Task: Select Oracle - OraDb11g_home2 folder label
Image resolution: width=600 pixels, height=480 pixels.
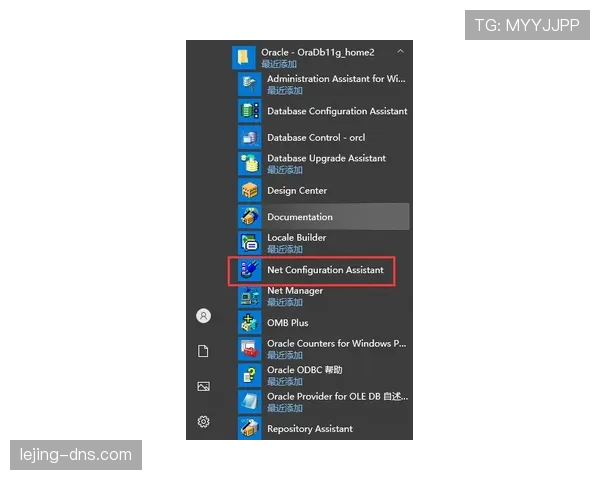Action: [318, 52]
